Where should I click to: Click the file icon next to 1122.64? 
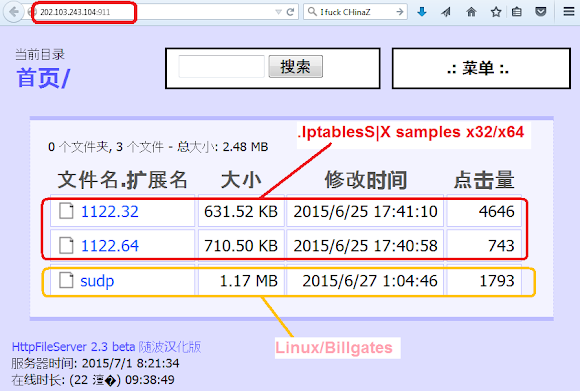66,245
